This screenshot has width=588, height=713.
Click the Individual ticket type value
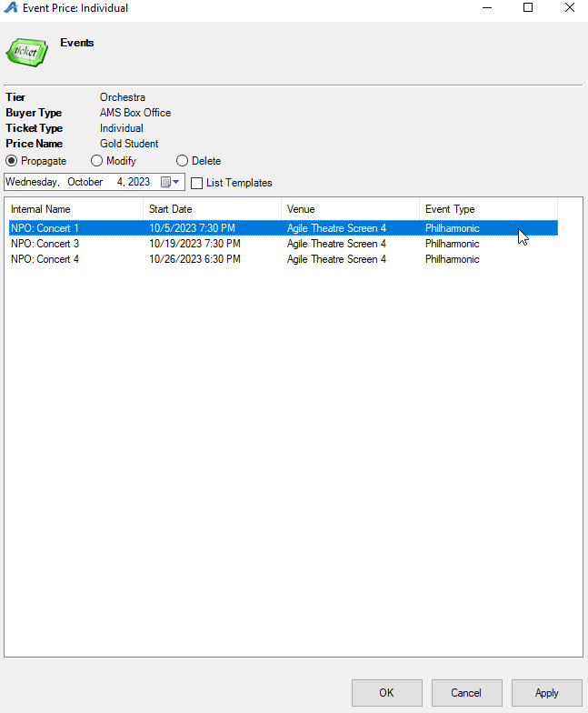pyautogui.click(x=122, y=128)
